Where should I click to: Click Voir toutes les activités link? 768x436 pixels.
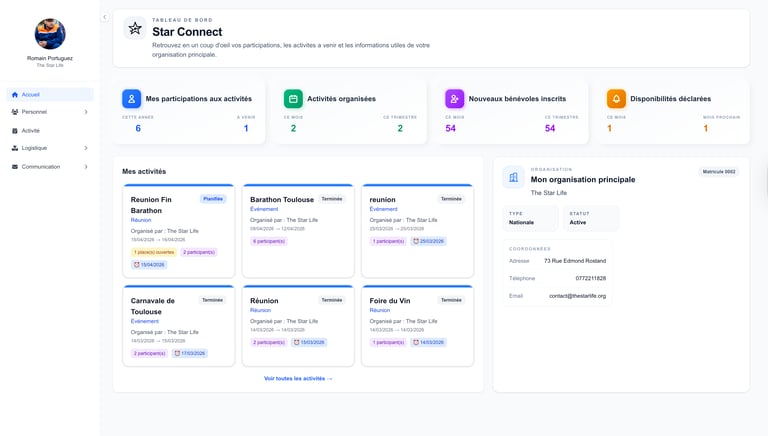tap(298, 378)
